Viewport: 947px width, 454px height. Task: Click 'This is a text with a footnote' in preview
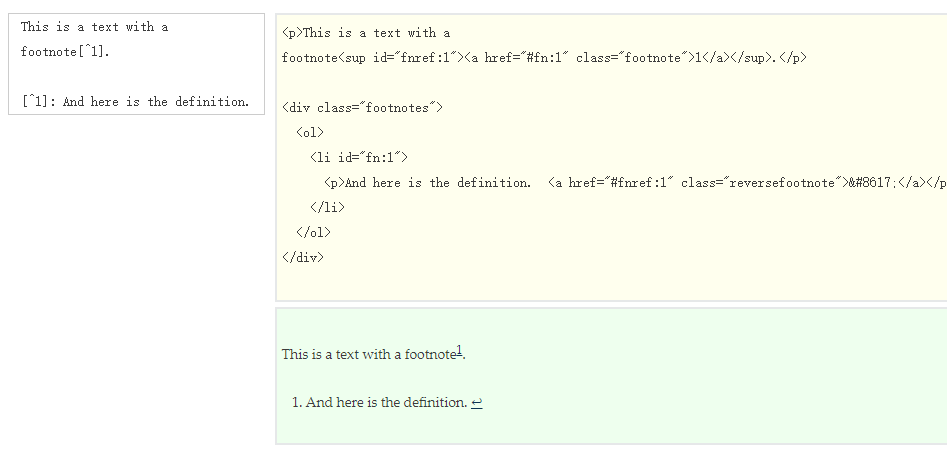click(367, 354)
